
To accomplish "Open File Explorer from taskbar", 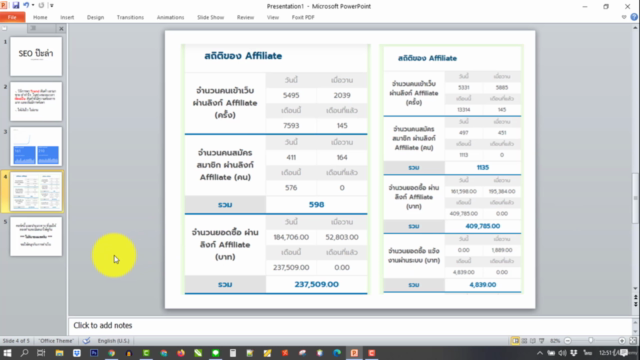I will point(59,353).
